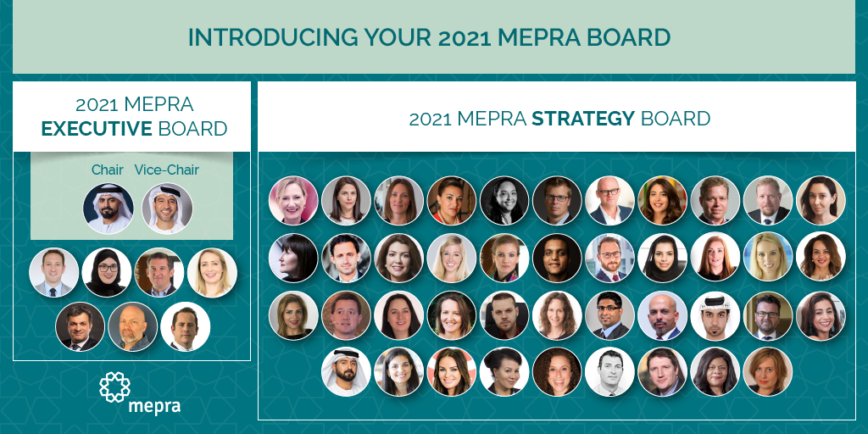Image resolution: width=868 pixels, height=434 pixels.
Task: Click the 'Chair' label
Action: (x=108, y=170)
